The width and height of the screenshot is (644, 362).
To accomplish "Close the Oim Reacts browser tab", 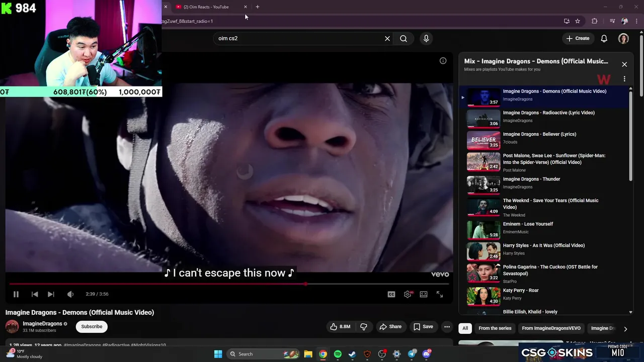I will click(246, 7).
